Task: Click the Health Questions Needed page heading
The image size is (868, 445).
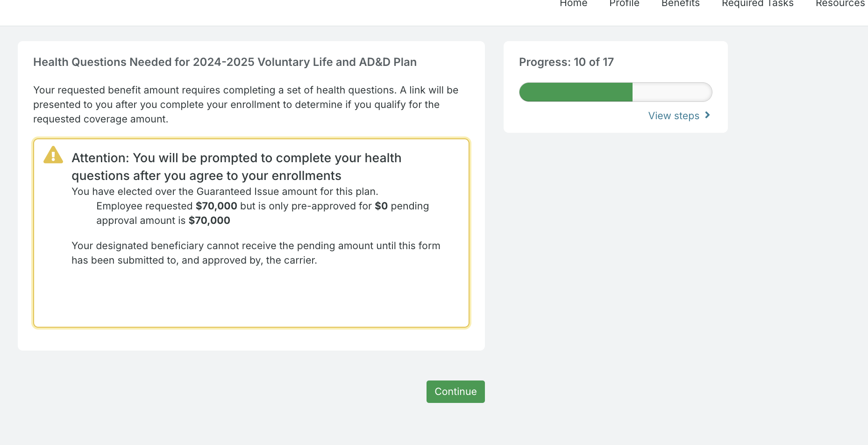Action: coord(225,62)
